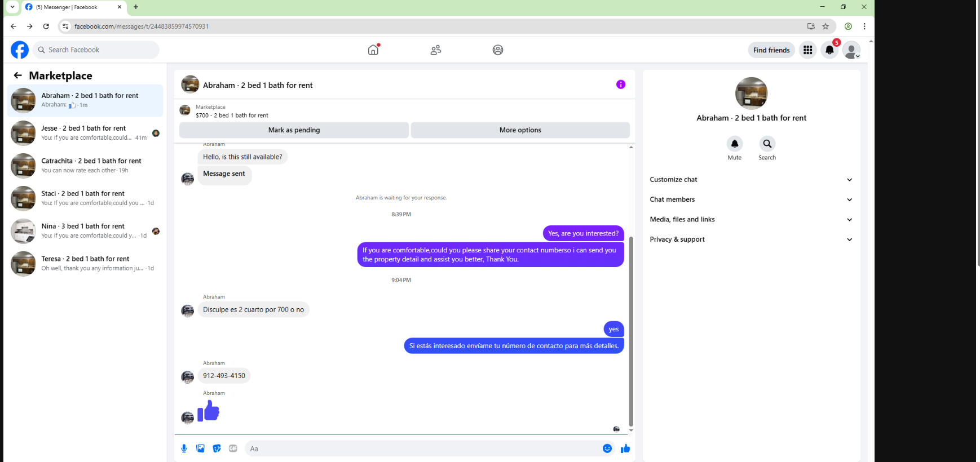Click the 'Message sent' bubble

coord(224,175)
